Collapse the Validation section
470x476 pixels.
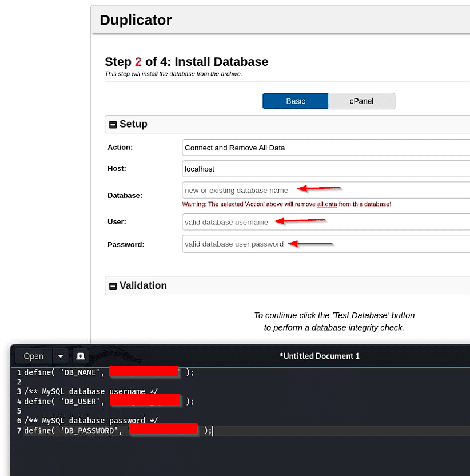(113, 286)
